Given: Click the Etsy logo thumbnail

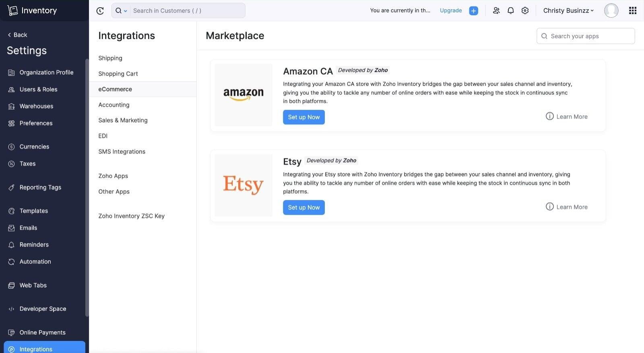Looking at the screenshot, I should click(x=244, y=185).
